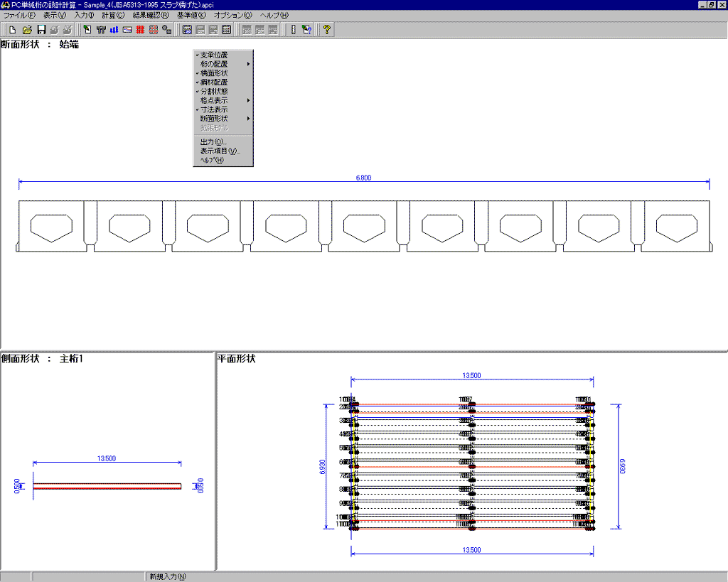Click the T-shaped girder toolbar icon
The image size is (728, 582).
pos(100,30)
